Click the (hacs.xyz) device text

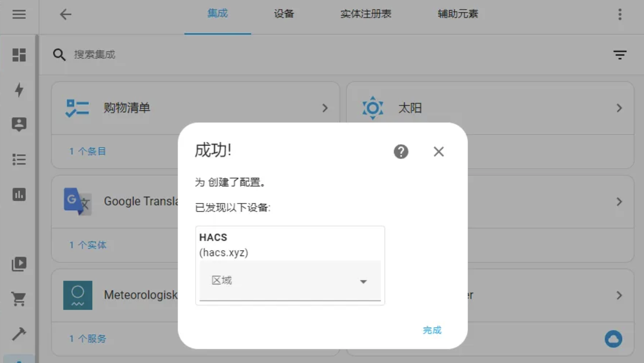pyautogui.click(x=224, y=253)
